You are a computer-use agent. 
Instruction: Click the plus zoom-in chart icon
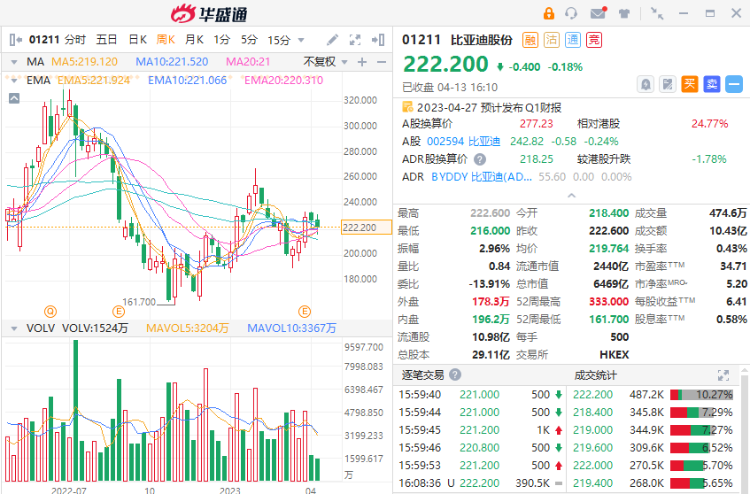point(362,62)
